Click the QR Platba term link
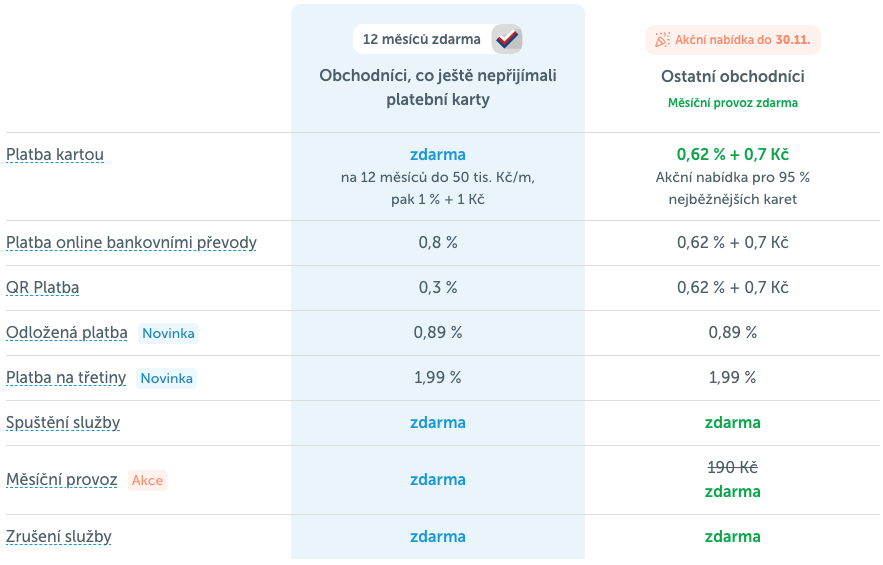 (x=42, y=288)
